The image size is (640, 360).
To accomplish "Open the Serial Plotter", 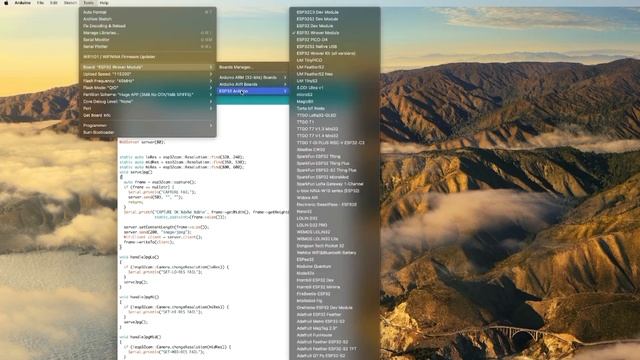I will (147, 47).
